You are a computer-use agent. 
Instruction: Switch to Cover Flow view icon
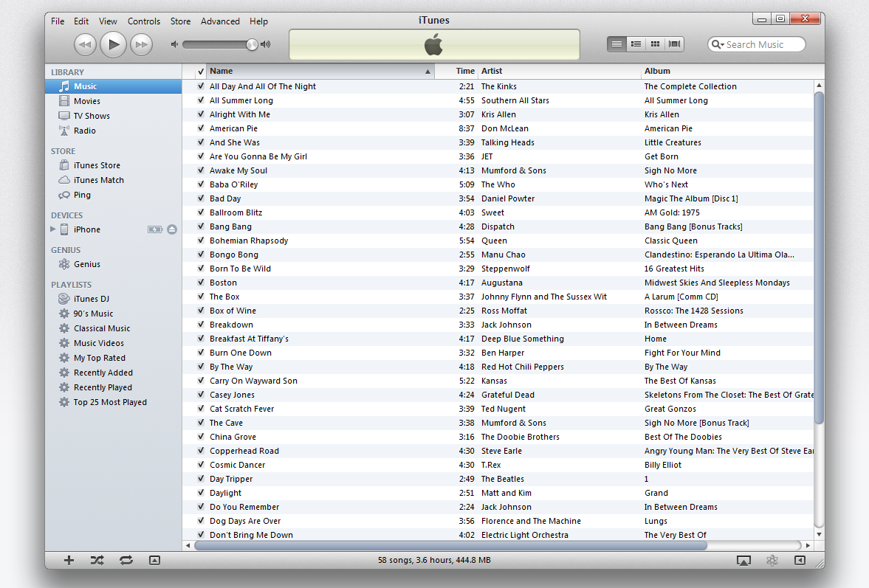tap(675, 44)
